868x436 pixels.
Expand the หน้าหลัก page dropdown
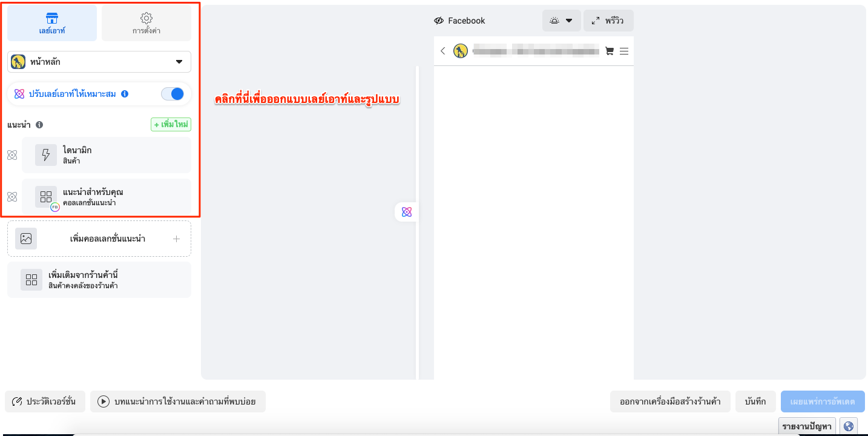(x=99, y=62)
